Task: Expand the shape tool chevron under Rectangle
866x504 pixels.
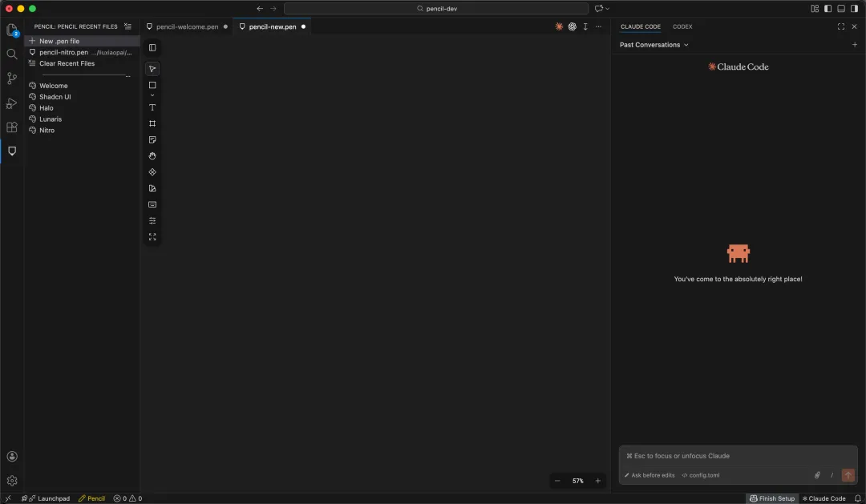Action: point(152,95)
